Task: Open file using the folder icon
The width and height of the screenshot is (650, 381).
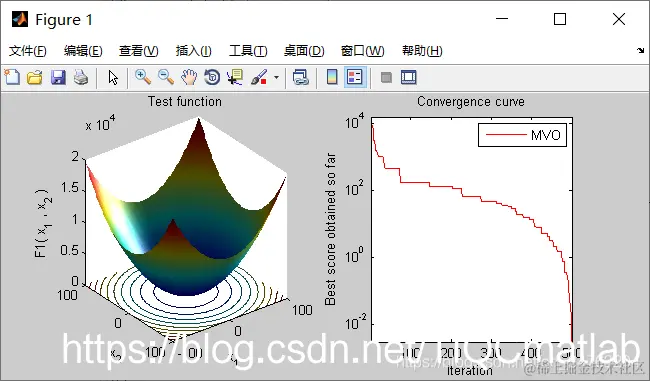Action: pos(35,77)
